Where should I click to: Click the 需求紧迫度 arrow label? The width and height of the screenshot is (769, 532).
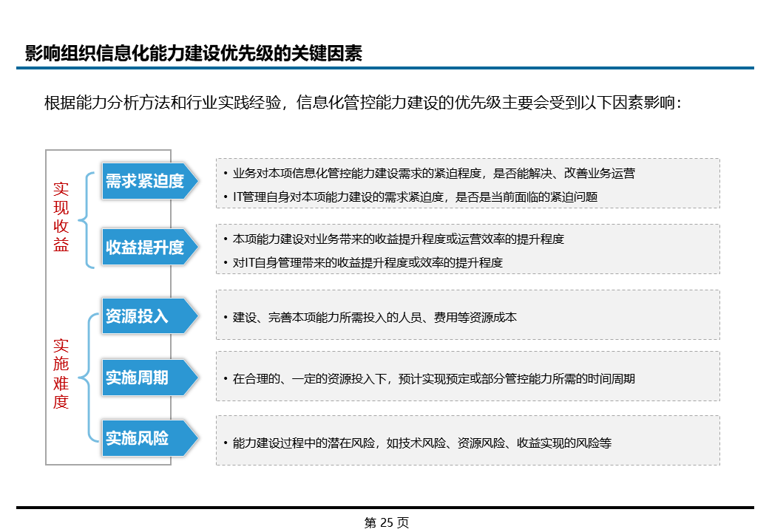[149, 181]
